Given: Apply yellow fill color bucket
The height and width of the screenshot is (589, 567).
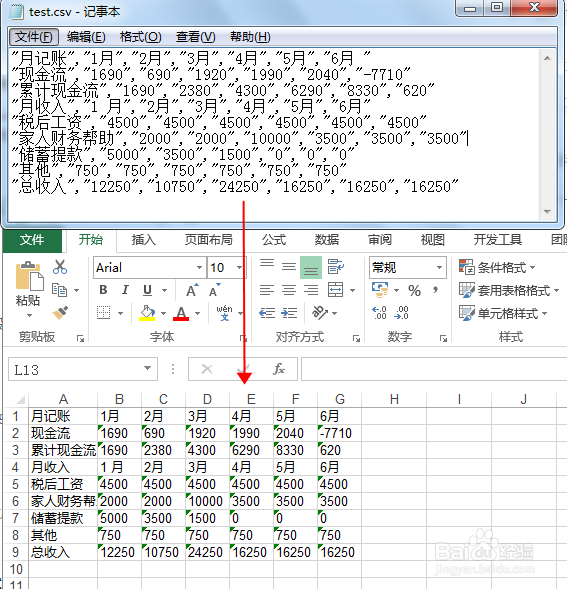Looking at the screenshot, I should [x=147, y=313].
